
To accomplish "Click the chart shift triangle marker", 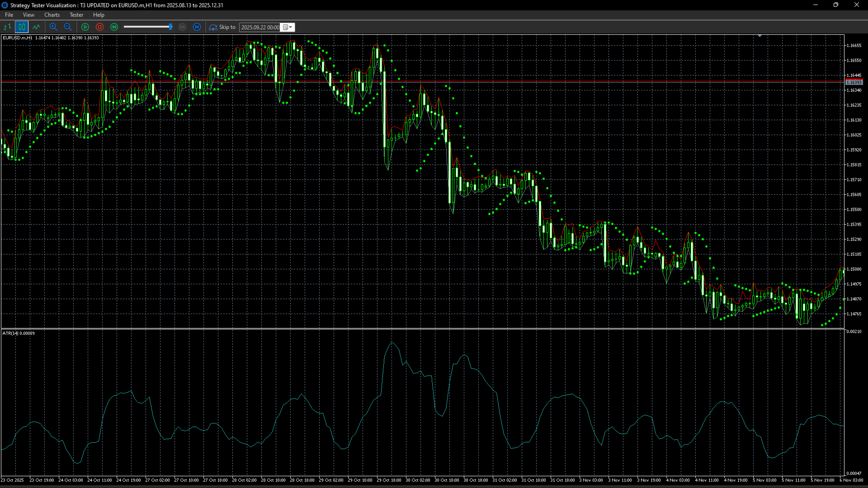I will pyautogui.click(x=760, y=36).
